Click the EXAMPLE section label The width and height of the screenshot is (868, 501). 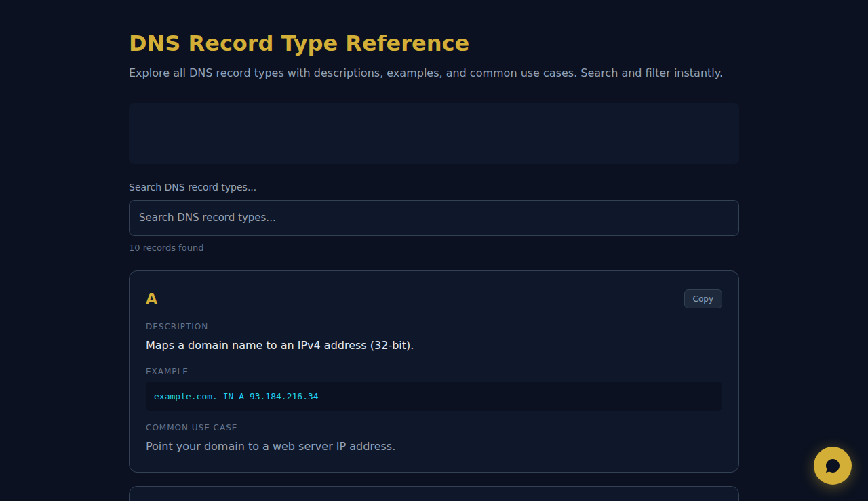pos(167,372)
